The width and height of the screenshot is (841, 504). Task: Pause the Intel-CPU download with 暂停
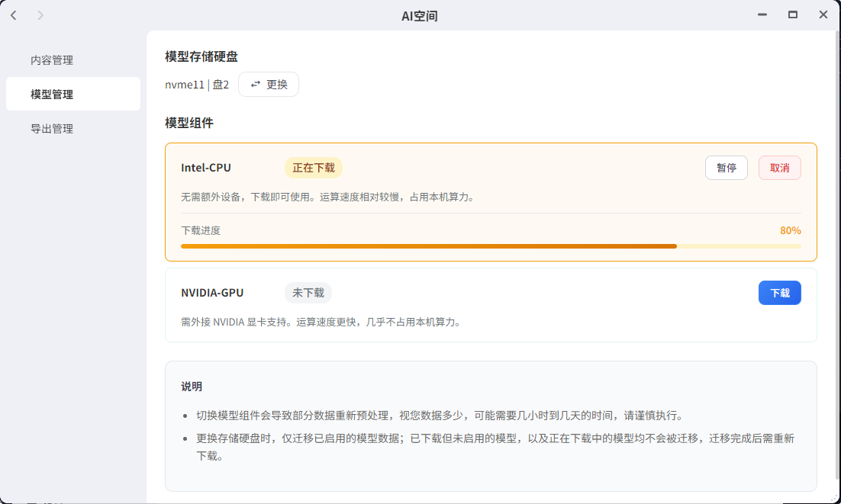727,169
